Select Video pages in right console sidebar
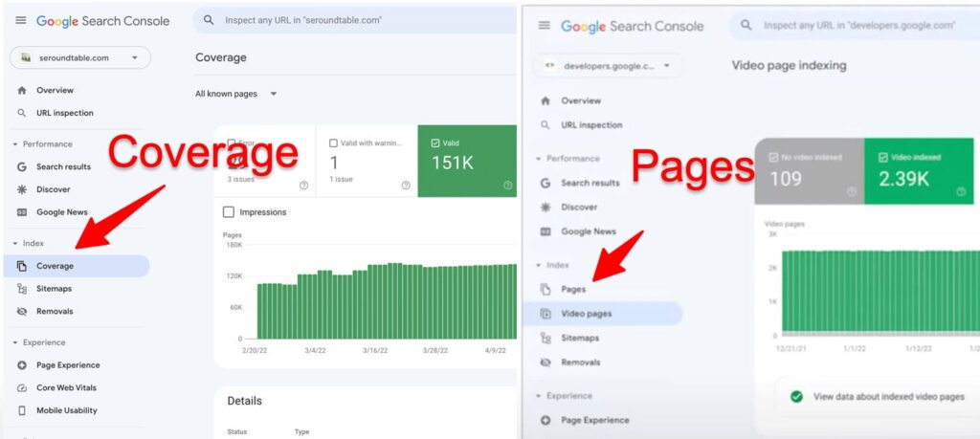 (x=603, y=314)
